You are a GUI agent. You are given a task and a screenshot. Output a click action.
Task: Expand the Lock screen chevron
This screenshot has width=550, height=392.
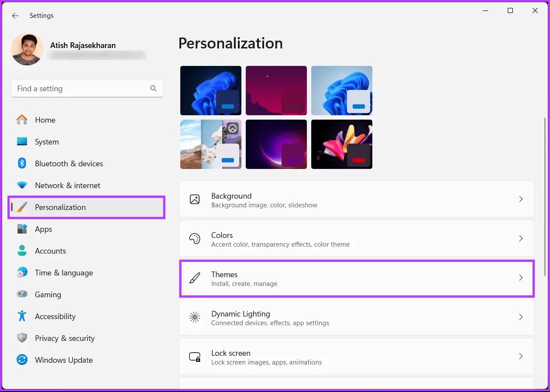520,356
